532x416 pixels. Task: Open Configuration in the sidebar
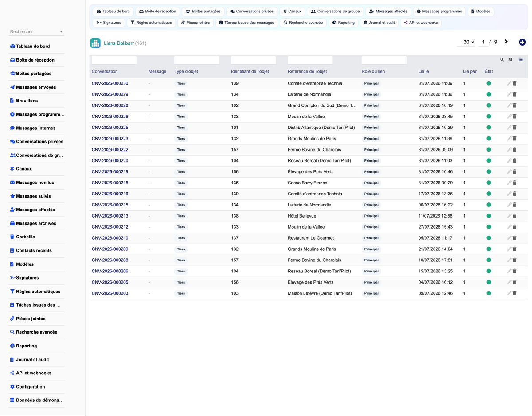click(x=30, y=387)
